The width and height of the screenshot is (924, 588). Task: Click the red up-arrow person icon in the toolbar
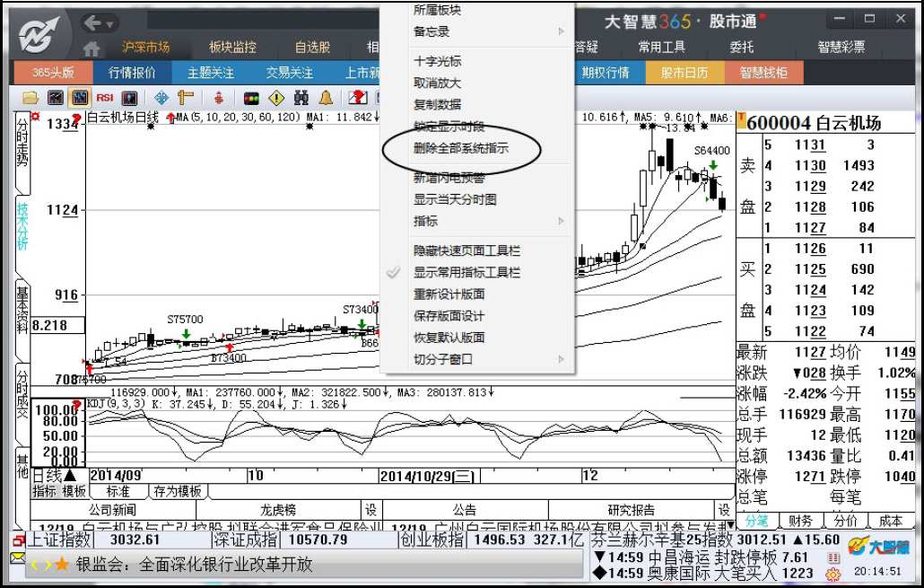(x=219, y=97)
